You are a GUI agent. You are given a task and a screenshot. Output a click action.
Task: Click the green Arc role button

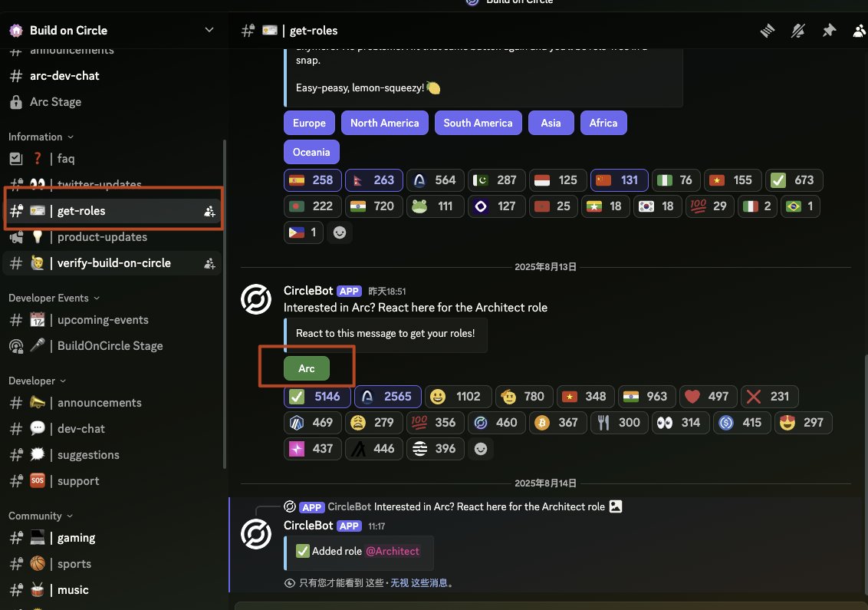point(307,369)
